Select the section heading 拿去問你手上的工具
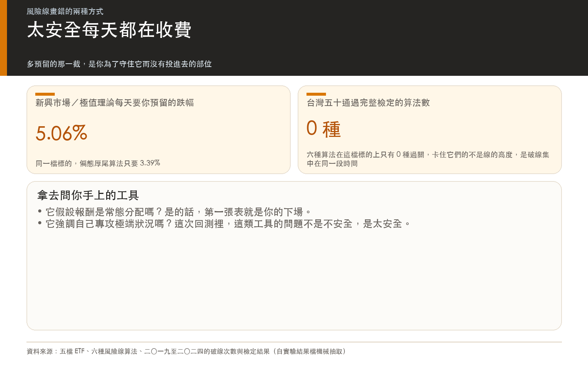 tap(88, 195)
